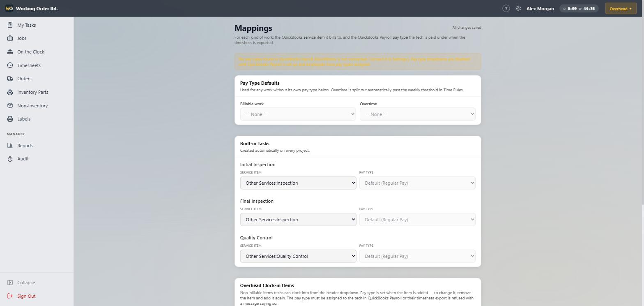Click the clock timer display in header
Image resolution: width=644 pixels, height=306 pixels.
point(579,9)
